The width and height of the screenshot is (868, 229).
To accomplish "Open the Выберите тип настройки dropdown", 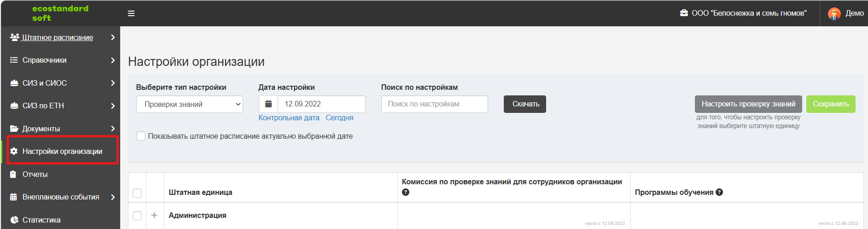I will pos(190,104).
